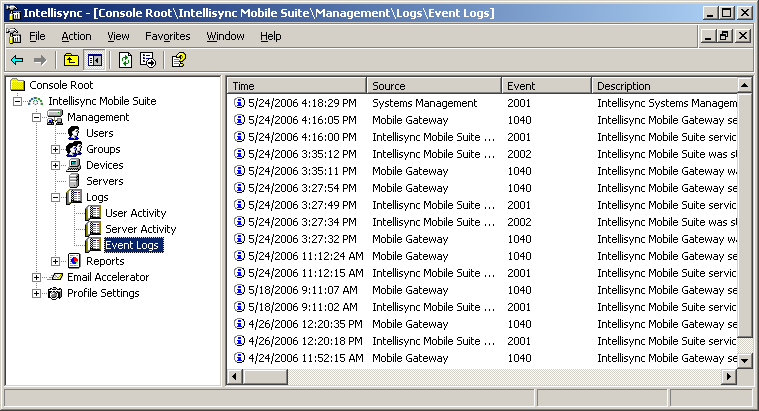The height and width of the screenshot is (411, 759).
Task: Click the Systems Management source cell
Action: coord(425,103)
